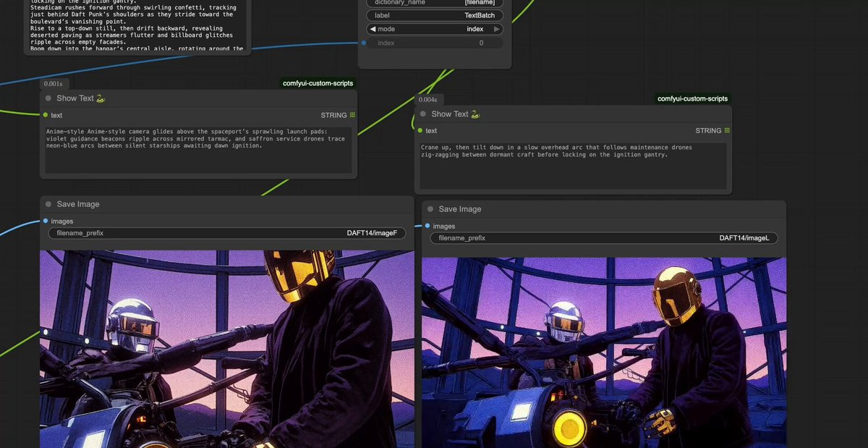
Task: Collapse the right Save Image node via its gray dot
Action: point(430,209)
